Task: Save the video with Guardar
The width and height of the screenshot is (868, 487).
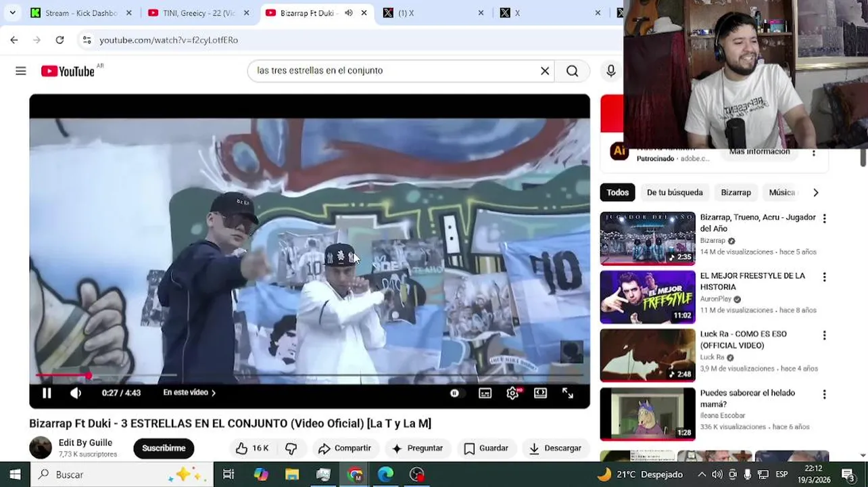Action: [485, 448]
